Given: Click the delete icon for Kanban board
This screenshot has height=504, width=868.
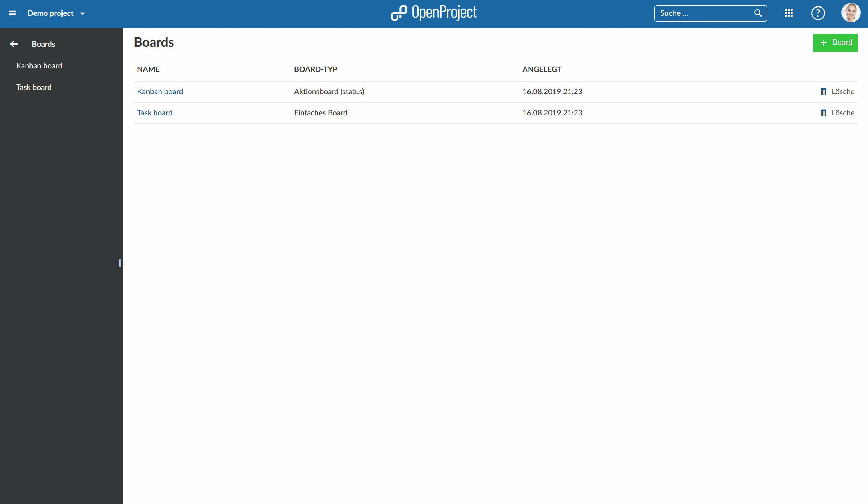Looking at the screenshot, I should (x=824, y=91).
